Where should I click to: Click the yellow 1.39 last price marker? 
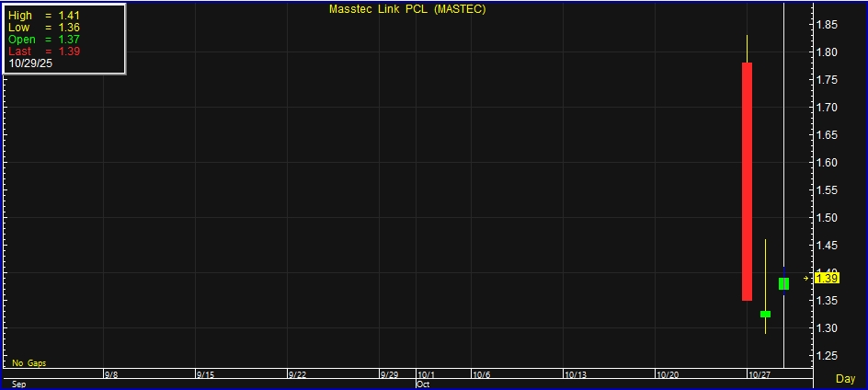point(826,278)
